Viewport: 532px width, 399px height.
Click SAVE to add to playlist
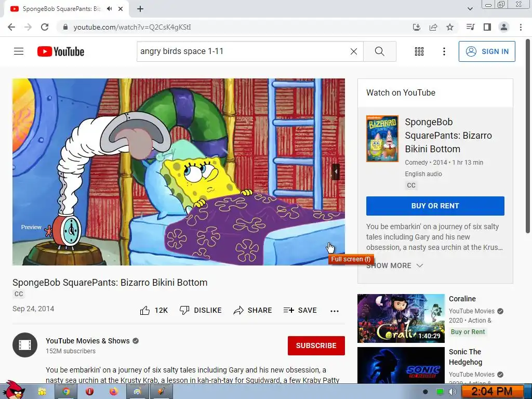click(x=300, y=310)
